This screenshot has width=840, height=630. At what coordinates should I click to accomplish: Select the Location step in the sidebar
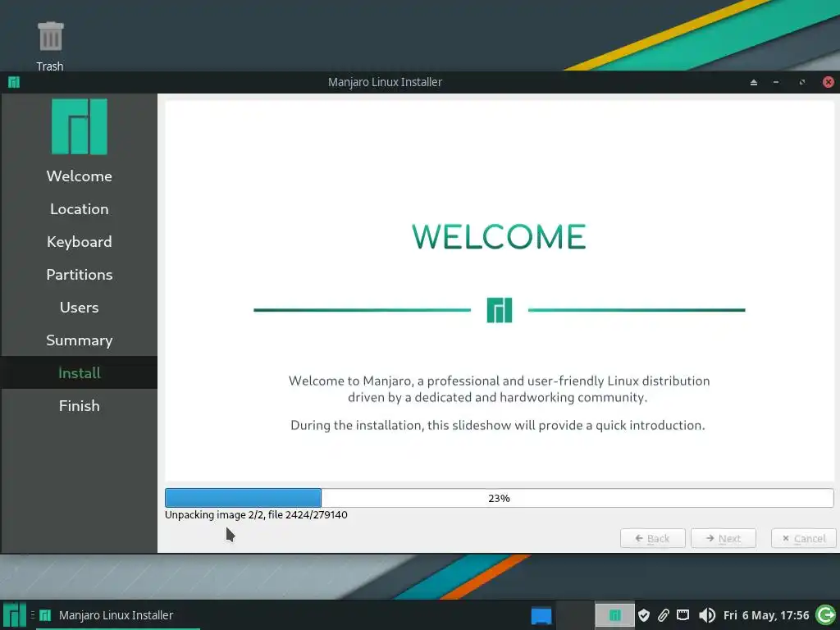coord(80,209)
